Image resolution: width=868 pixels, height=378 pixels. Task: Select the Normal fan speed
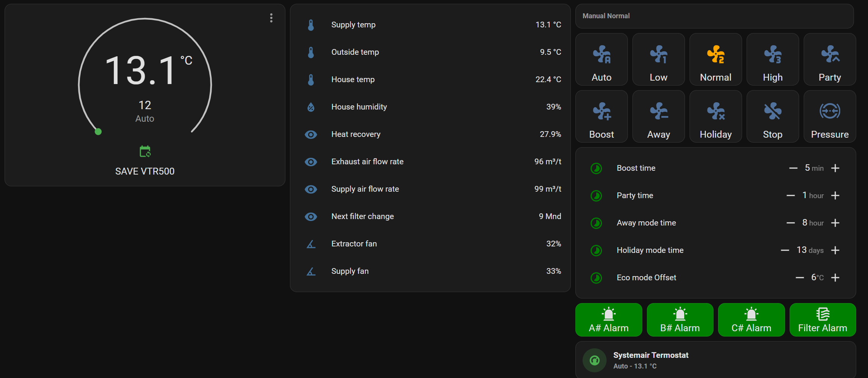click(715, 59)
